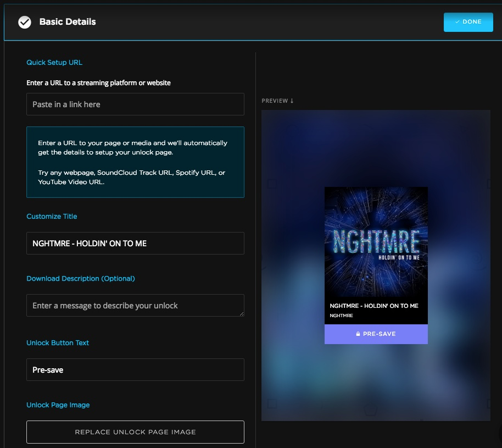502x448 pixels.
Task: Click the Unlock Page Image heading
Action: pos(58,405)
